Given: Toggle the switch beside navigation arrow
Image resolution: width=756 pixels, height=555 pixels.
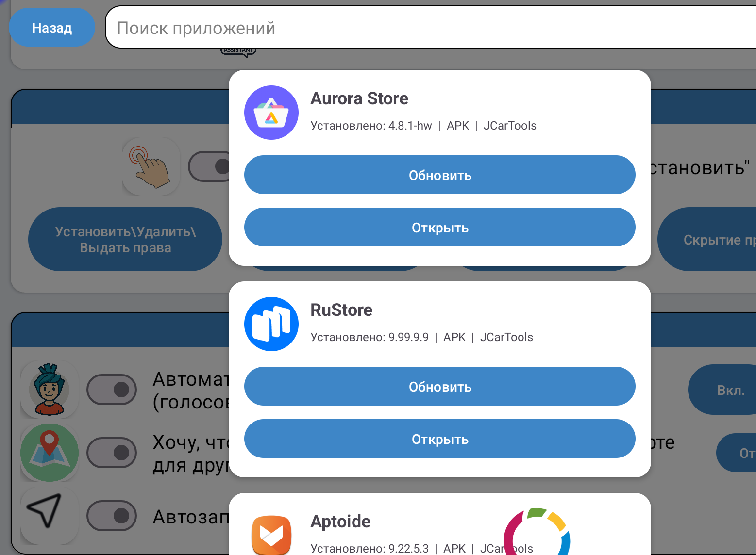Looking at the screenshot, I should tap(112, 516).
